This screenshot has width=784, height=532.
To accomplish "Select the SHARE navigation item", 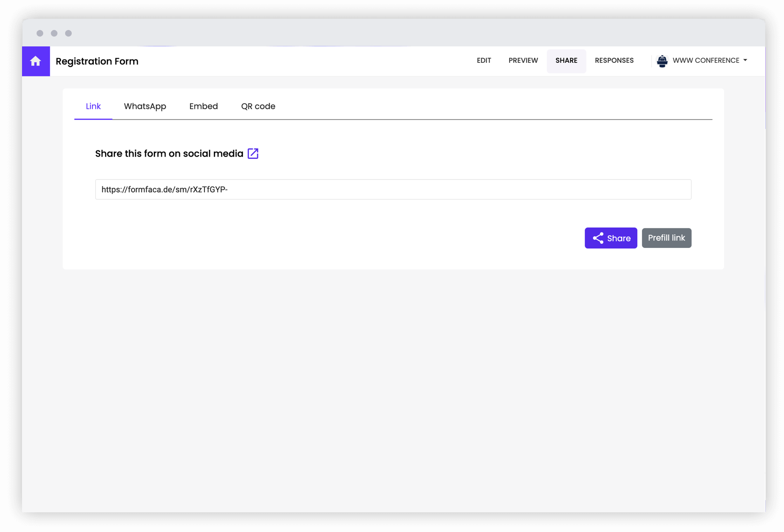I will coord(566,60).
